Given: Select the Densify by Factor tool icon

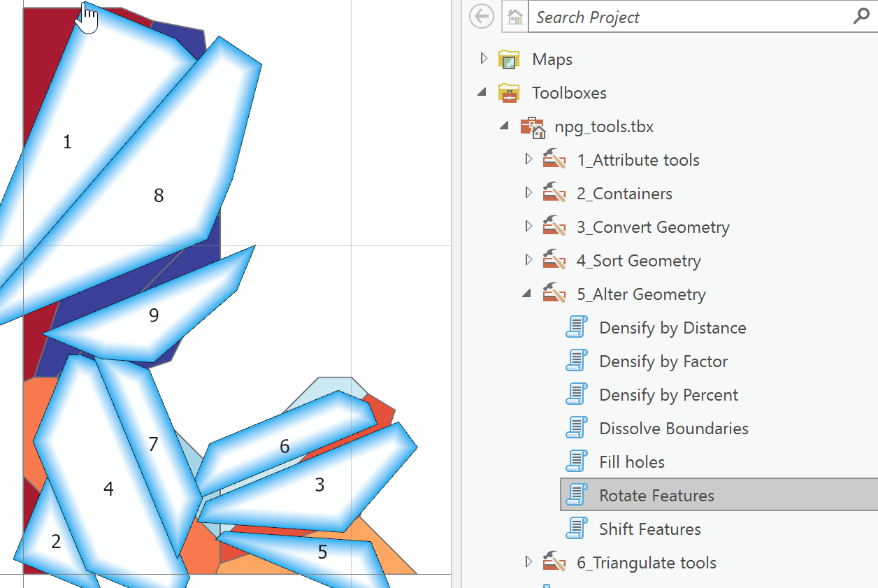Looking at the screenshot, I should click(x=576, y=361).
